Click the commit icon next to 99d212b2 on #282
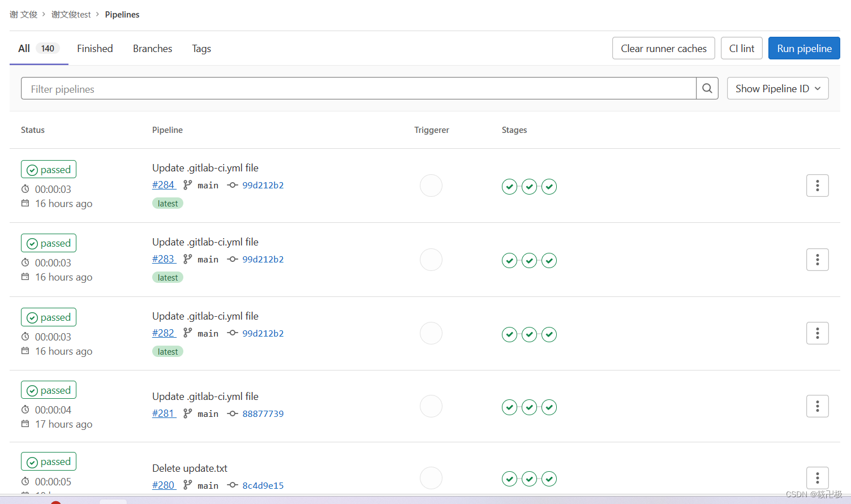This screenshot has width=851, height=504. (233, 333)
